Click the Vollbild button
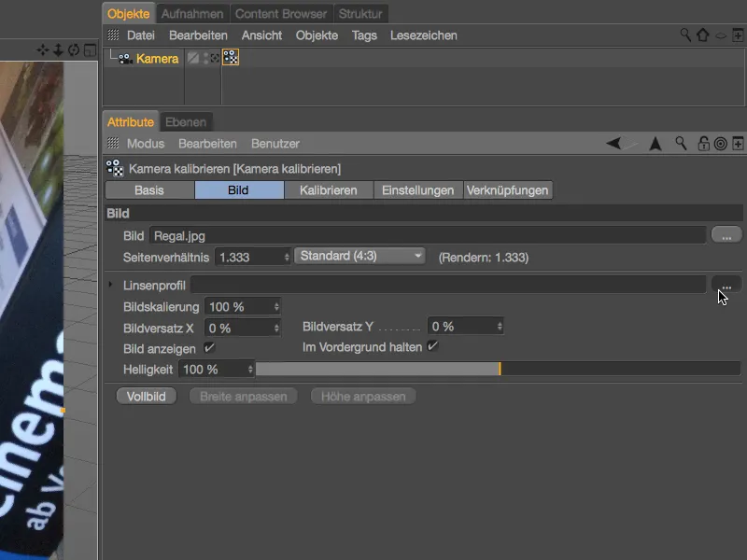The height and width of the screenshot is (560, 747). pos(147,396)
